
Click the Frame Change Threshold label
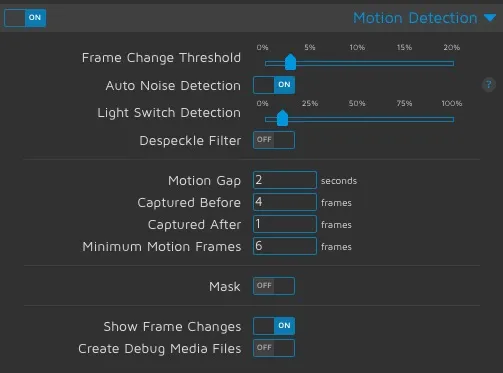[x=161, y=58]
